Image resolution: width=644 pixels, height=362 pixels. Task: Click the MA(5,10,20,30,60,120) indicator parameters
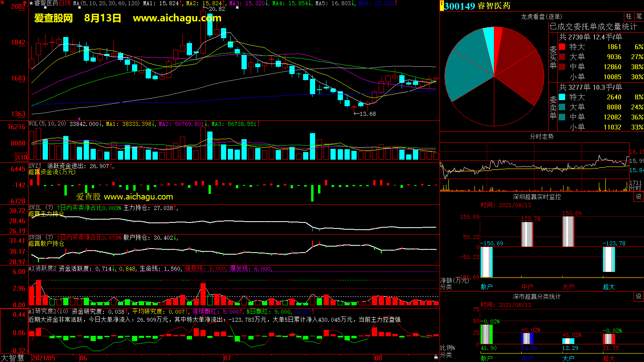tap(106, 3)
